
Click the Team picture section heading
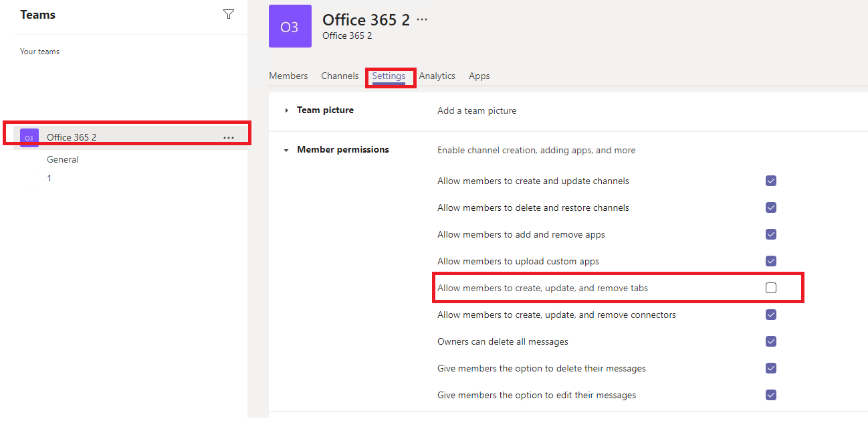pos(325,110)
